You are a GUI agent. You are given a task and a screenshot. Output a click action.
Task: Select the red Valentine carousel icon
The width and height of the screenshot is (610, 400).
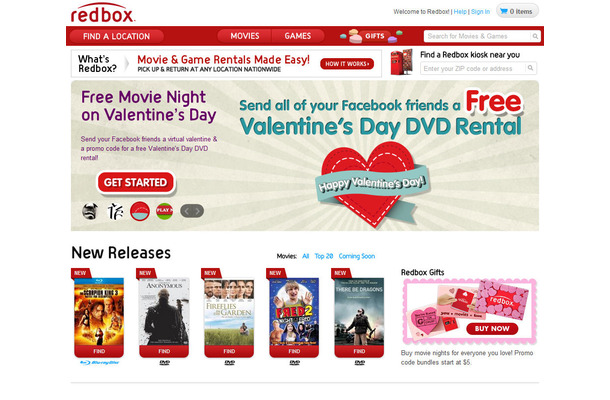(x=140, y=211)
